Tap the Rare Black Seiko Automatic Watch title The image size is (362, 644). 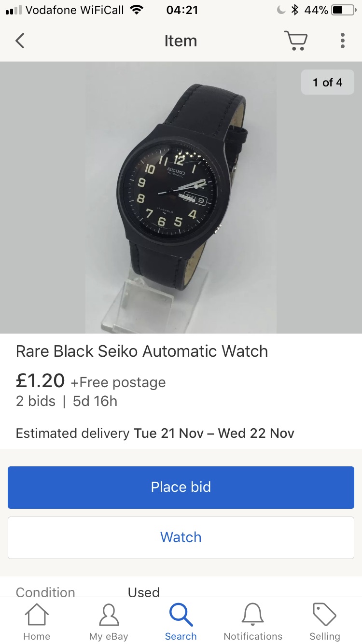point(142,351)
